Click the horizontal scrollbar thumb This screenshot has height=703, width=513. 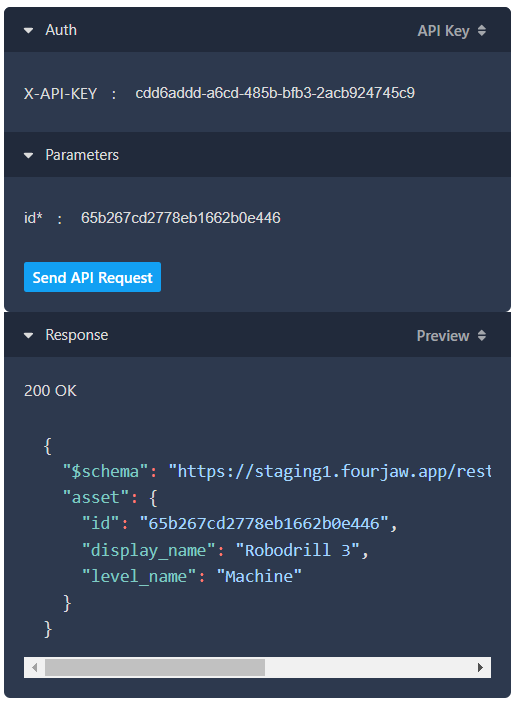(155, 668)
